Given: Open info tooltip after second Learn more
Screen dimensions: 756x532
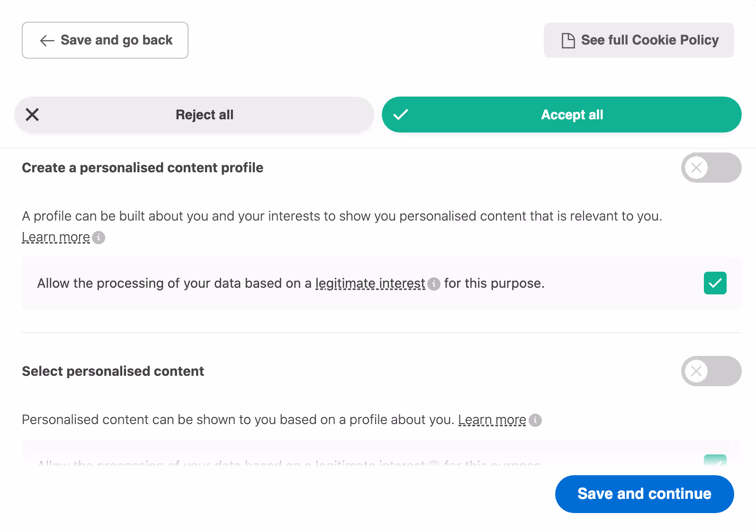Looking at the screenshot, I should (535, 420).
